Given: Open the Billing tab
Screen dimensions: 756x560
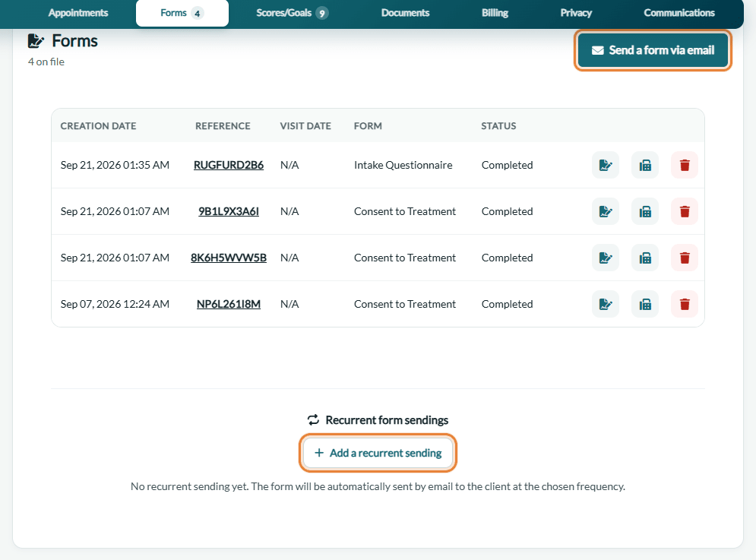Looking at the screenshot, I should (x=495, y=13).
